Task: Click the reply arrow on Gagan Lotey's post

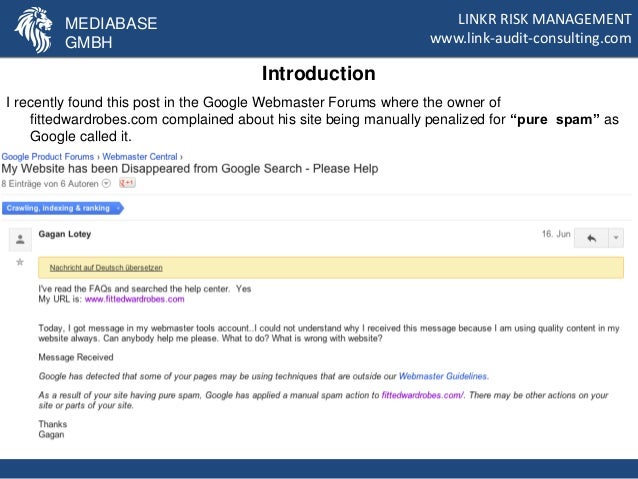Action: click(x=591, y=238)
